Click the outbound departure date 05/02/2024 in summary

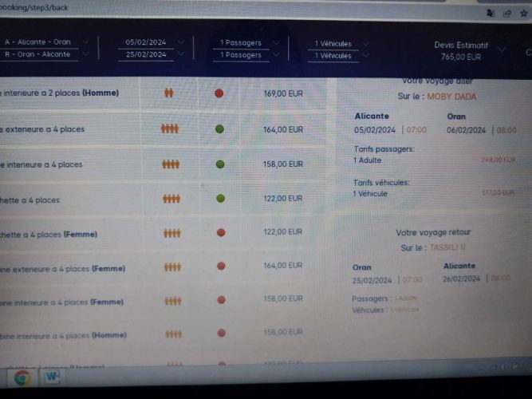click(375, 130)
